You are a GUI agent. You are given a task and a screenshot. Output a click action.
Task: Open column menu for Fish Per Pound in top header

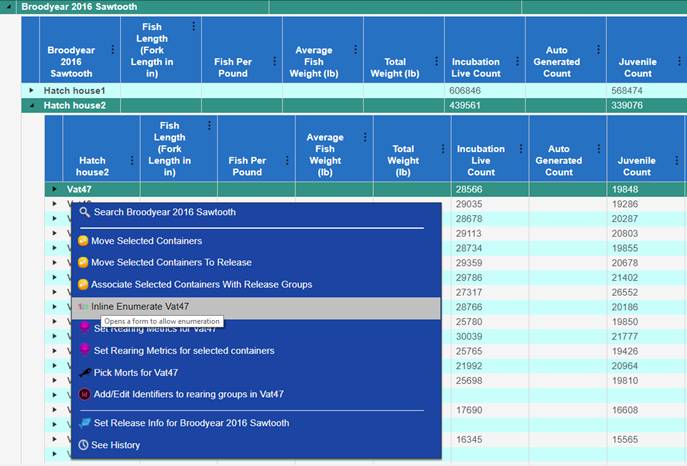tap(274, 50)
